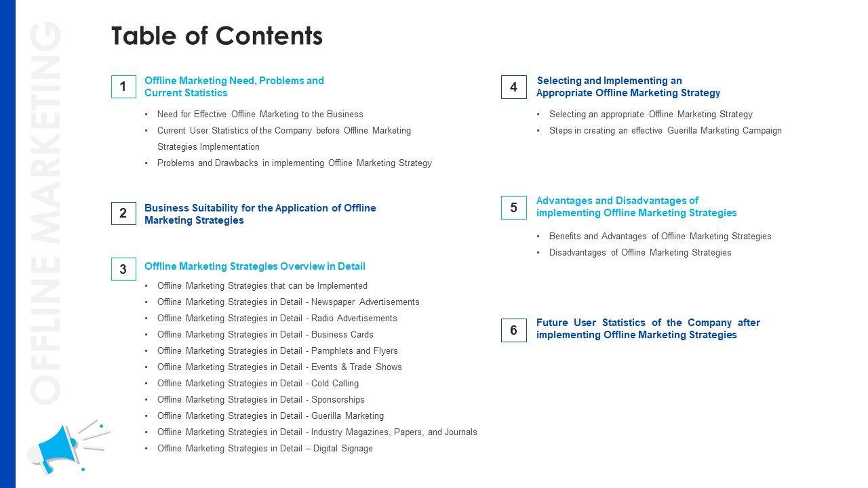Click the number 3 section box
The width and height of the screenshot is (868, 488).
[123, 269]
